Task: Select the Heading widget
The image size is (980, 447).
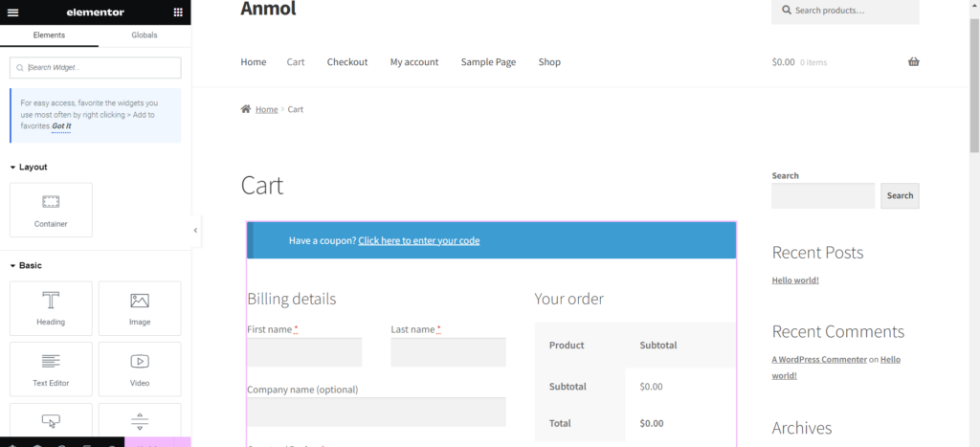Action: tap(51, 308)
